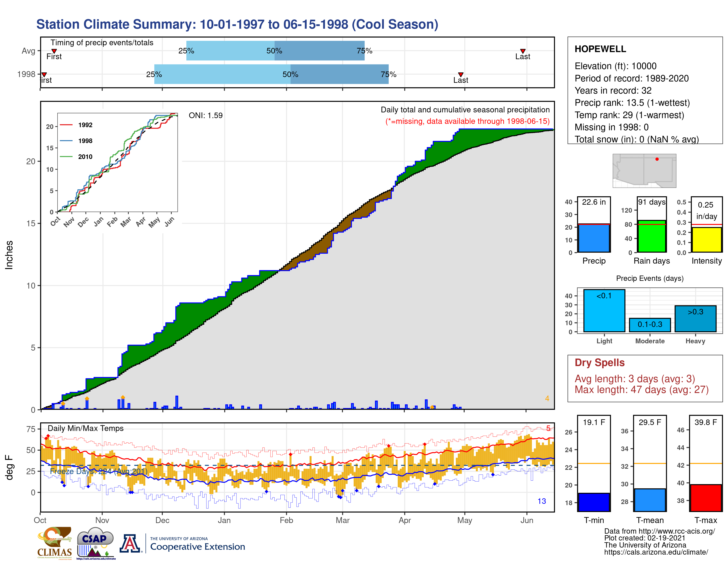Viewport: 728px width, 563px height.
Task: Click 'Period of record: 1989-2020' text
Action: (x=631, y=78)
